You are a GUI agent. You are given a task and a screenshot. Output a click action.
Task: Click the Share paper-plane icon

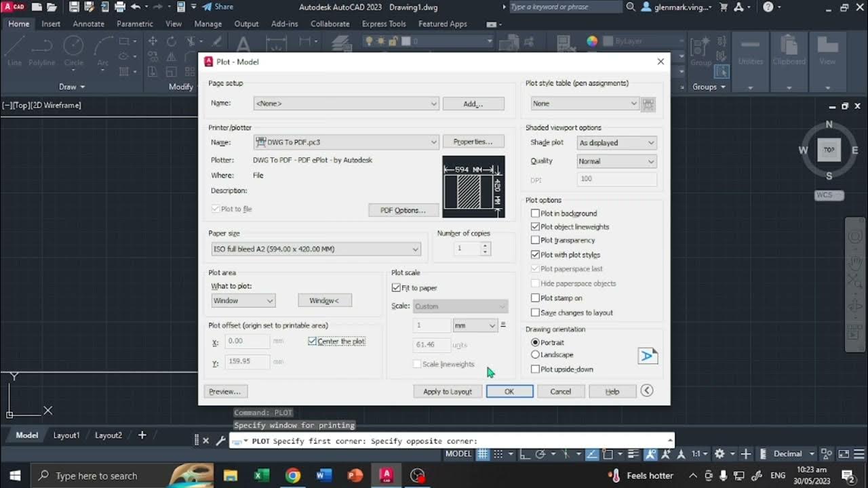(206, 7)
